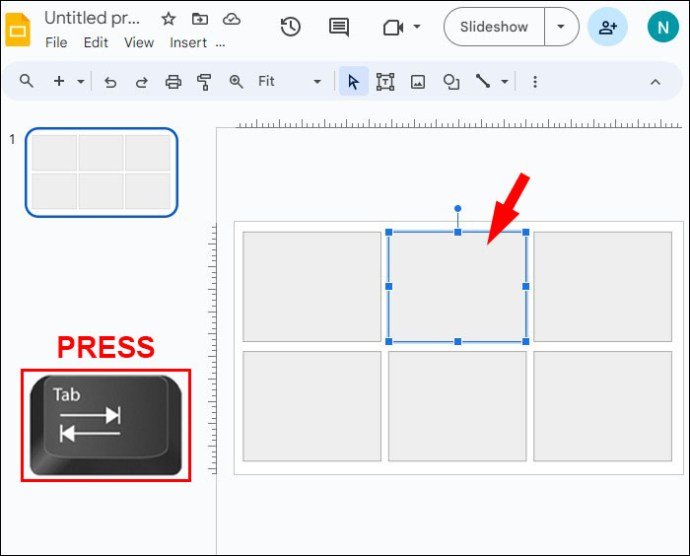Show more menus via ellipsis
This screenshot has width=690, height=556.
pos(220,44)
